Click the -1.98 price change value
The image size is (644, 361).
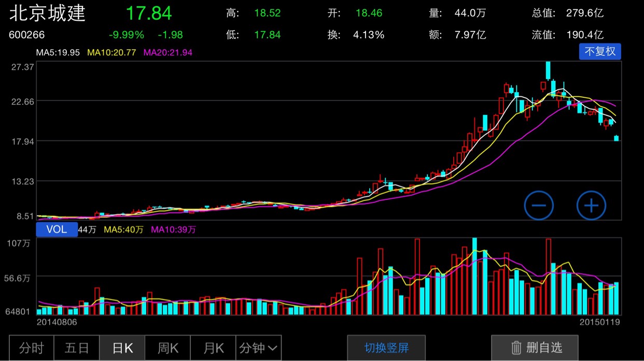click(x=170, y=35)
